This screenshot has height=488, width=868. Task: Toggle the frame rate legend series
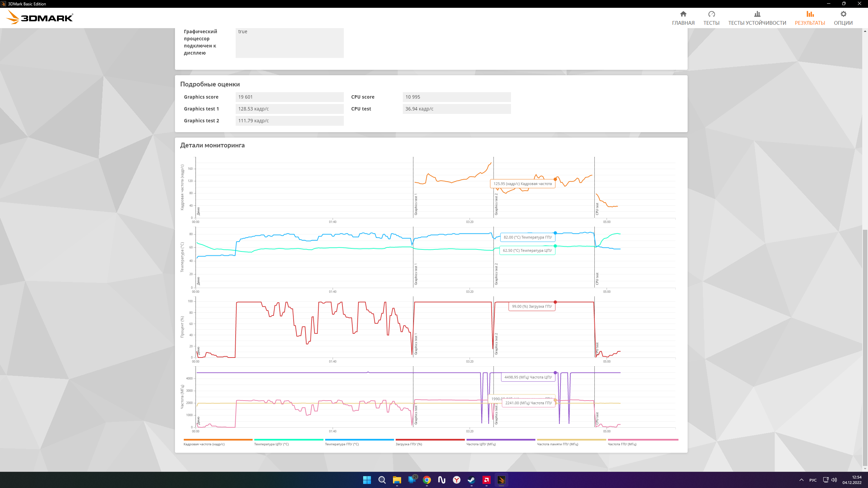tap(204, 444)
